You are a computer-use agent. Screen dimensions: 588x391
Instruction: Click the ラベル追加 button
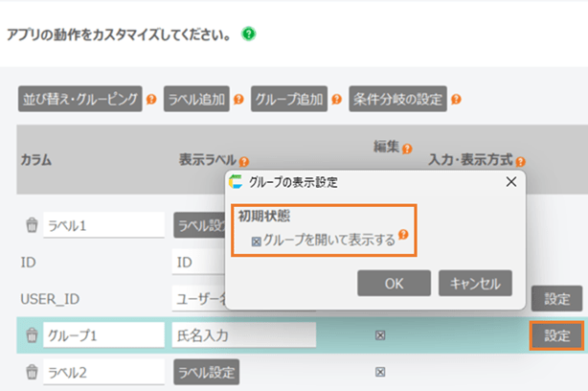point(196,99)
